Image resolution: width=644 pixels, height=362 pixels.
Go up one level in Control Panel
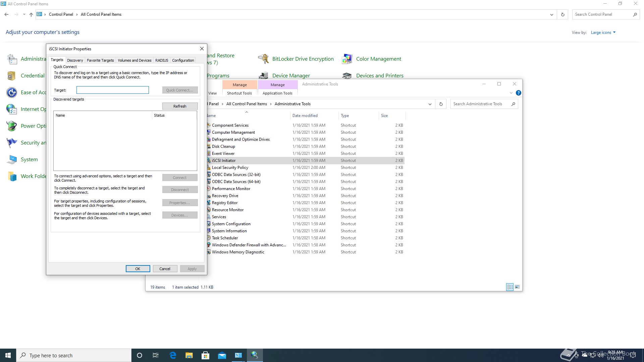pos(31,14)
